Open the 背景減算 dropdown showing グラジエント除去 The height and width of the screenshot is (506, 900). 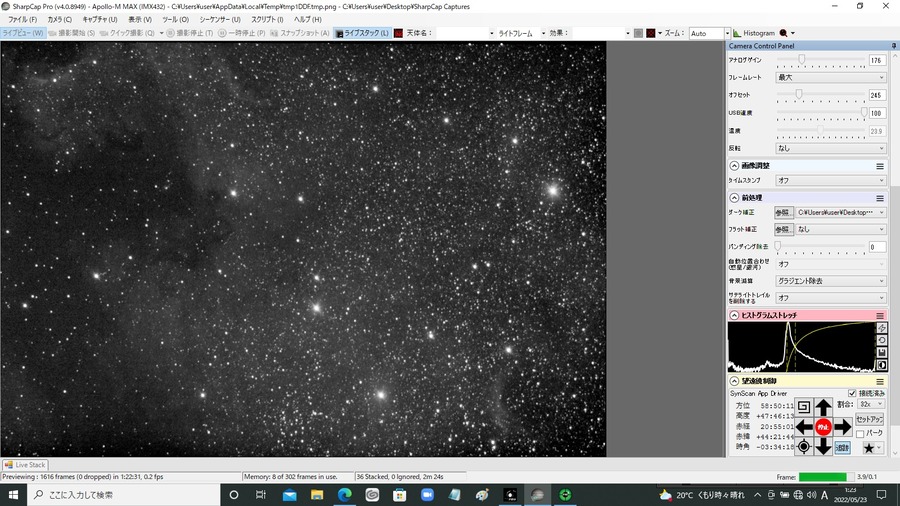831,281
